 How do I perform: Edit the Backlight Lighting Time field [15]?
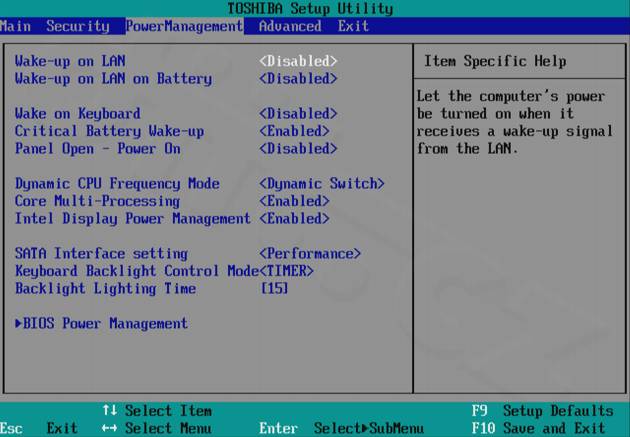click(x=274, y=288)
